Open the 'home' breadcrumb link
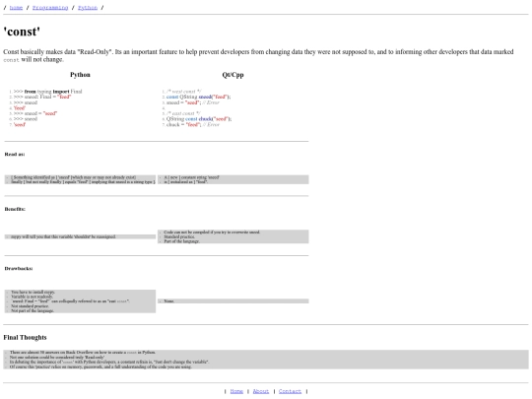 16,8
